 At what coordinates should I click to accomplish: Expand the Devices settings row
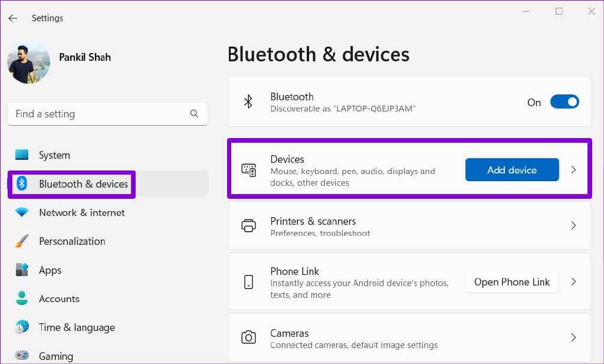tap(573, 169)
